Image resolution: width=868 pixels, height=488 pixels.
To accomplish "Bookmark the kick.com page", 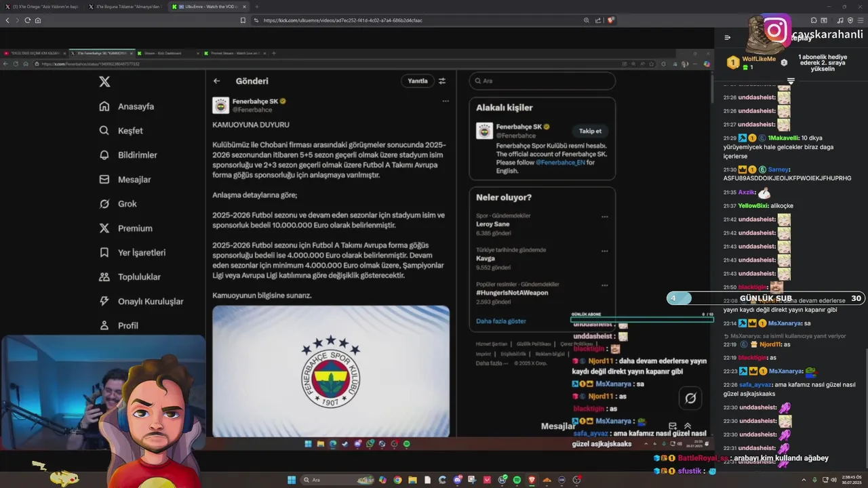I will tap(243, 20).
